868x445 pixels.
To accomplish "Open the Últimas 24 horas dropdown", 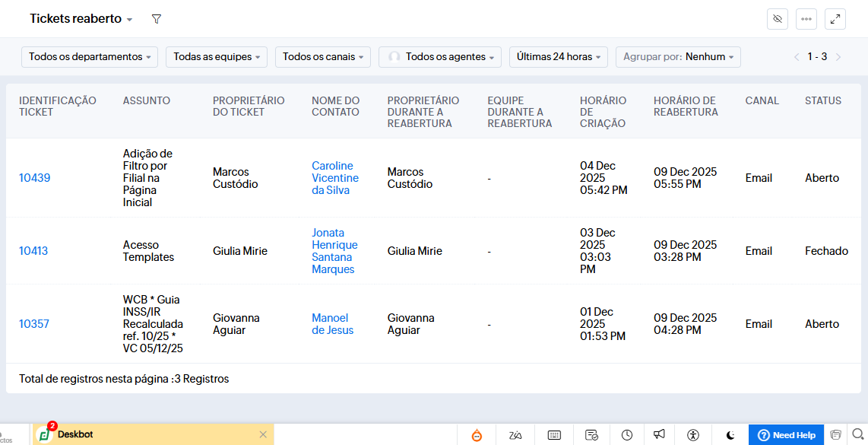I will pos(558,57).
